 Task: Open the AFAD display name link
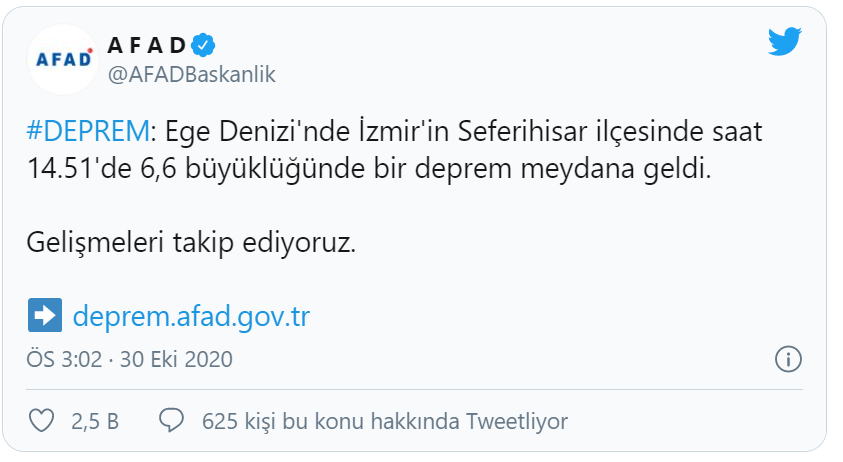click(x=146, y=45)
